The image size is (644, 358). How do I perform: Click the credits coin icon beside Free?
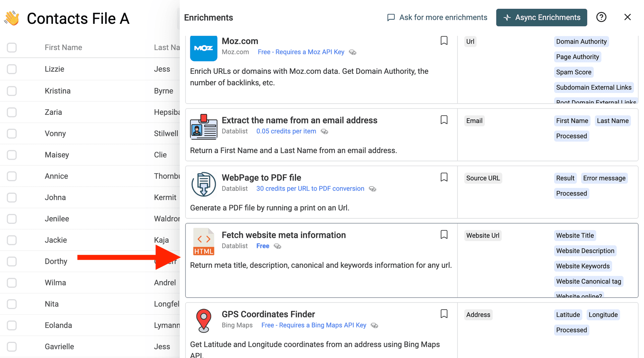[x=277, y=246]
